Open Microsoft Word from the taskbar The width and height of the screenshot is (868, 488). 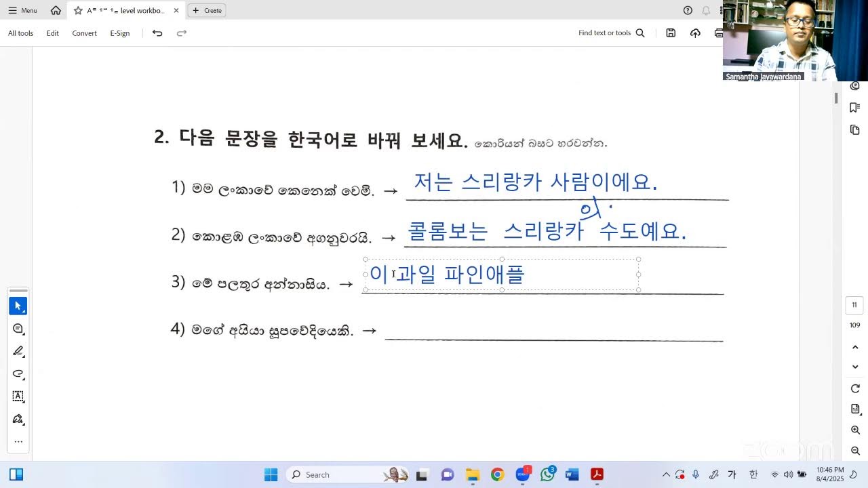pos(572,474)
